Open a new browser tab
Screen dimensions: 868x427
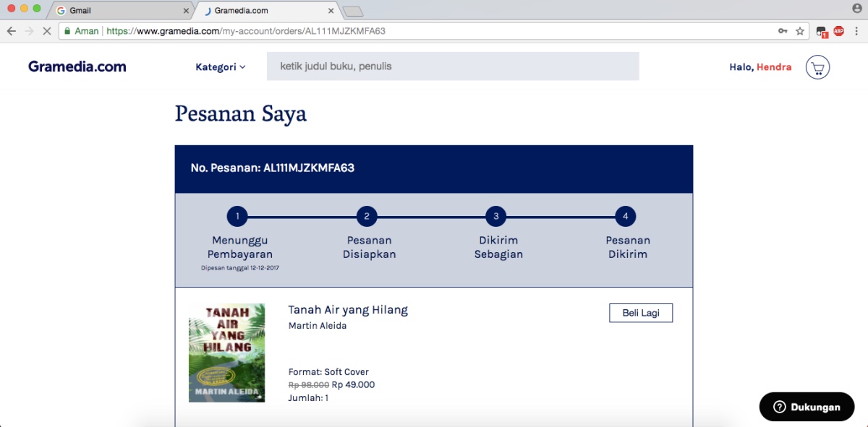click(x=352, y=11)
